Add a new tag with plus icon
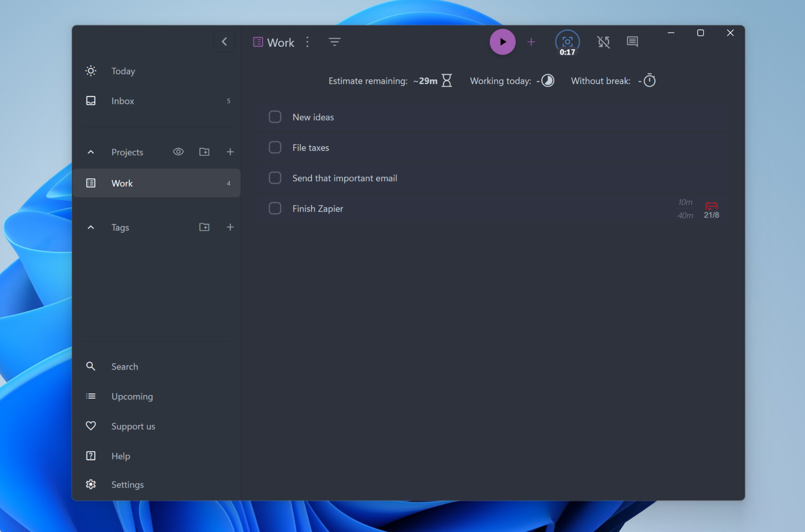Screen dimensions: 805x532 (x=230, y=227)
